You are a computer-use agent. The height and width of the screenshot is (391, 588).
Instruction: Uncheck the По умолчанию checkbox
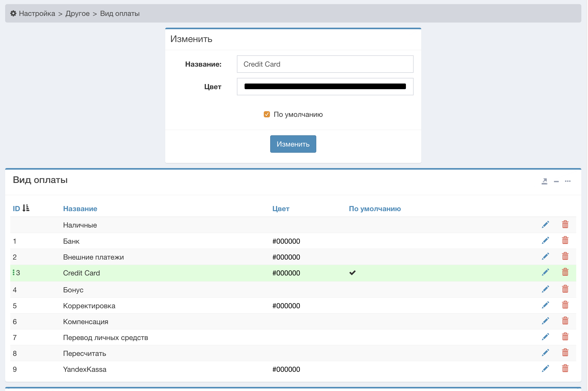267,114
